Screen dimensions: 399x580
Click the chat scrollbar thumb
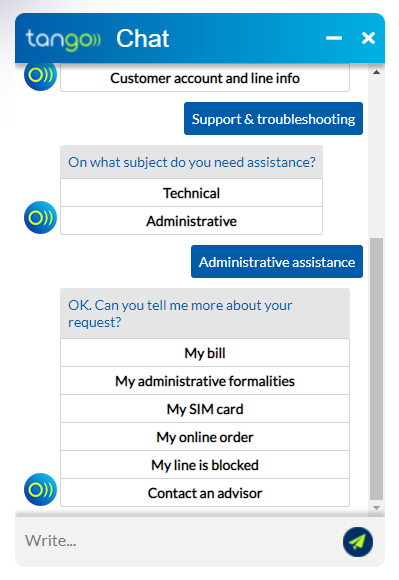coord(376,368)
